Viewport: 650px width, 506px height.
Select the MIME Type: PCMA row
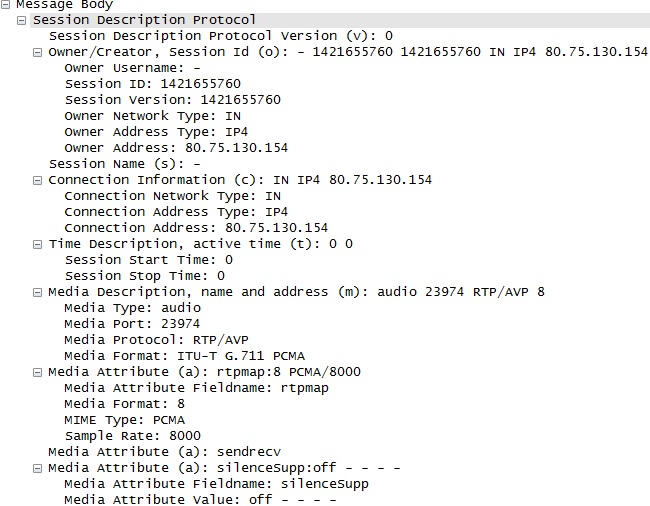coord(125,420)
